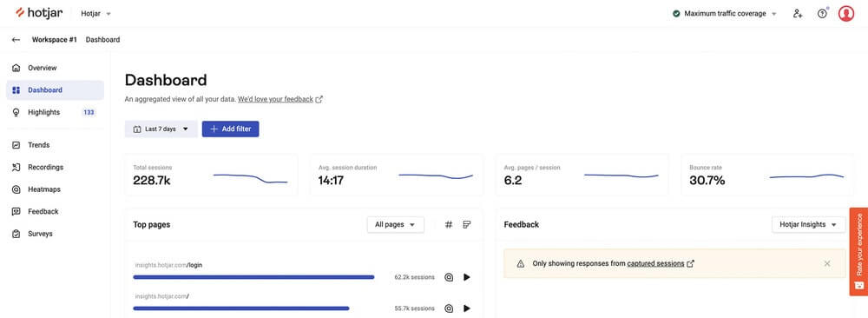Open the All pages dropdown
The image size is (868, 318).
pyautogui.click(x=395, y=224)
